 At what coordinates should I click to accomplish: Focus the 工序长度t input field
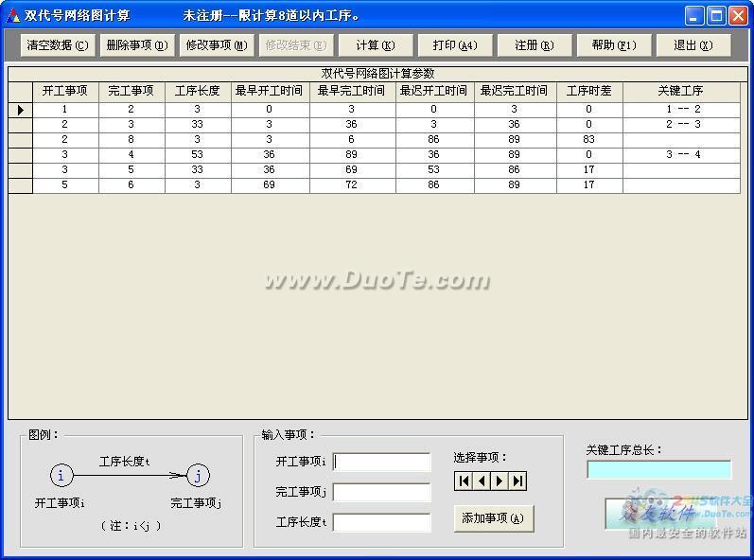click(381, 522)
